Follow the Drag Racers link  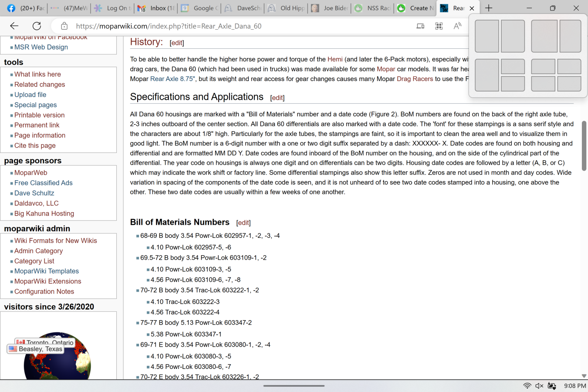pos(415,79)
